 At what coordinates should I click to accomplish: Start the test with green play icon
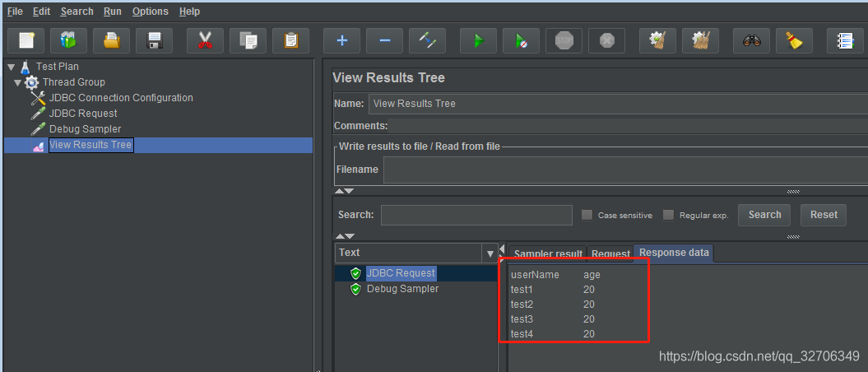pyautogui.click(x=479, y=40)
